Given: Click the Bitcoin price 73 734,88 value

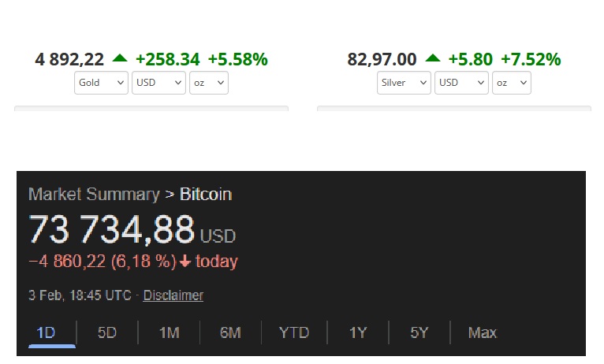Looking at the screenshot, I should pos(111,230).
